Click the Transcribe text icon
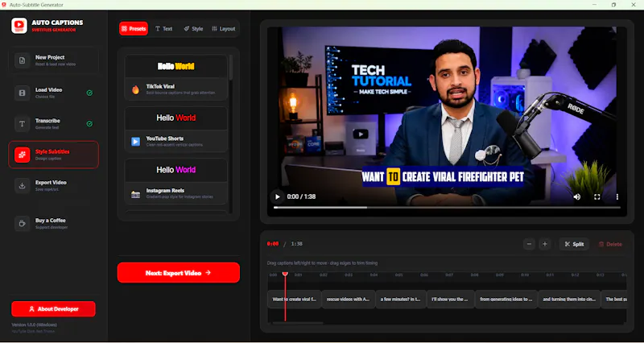This screenshot has height=343, width=644. [23, 124]
